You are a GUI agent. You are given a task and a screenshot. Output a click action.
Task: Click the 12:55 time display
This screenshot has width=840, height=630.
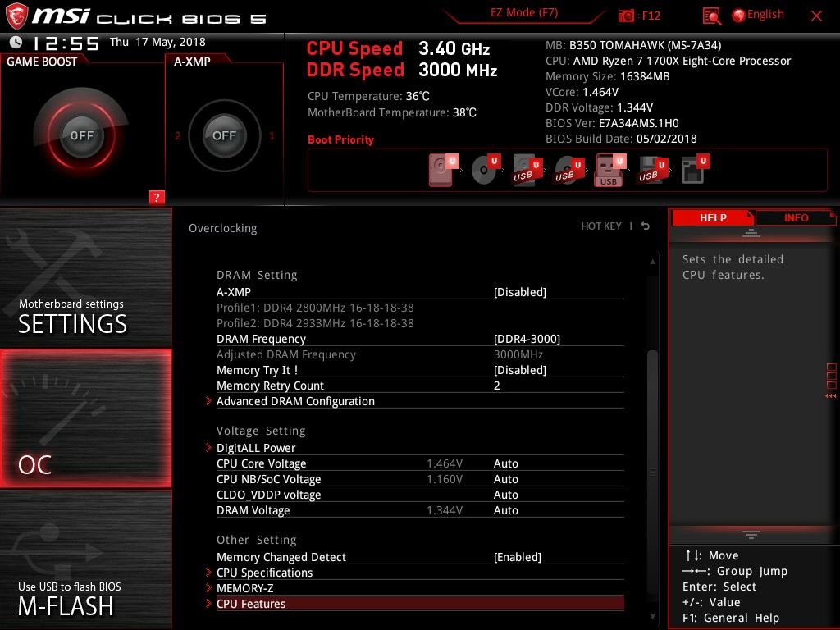66,43
